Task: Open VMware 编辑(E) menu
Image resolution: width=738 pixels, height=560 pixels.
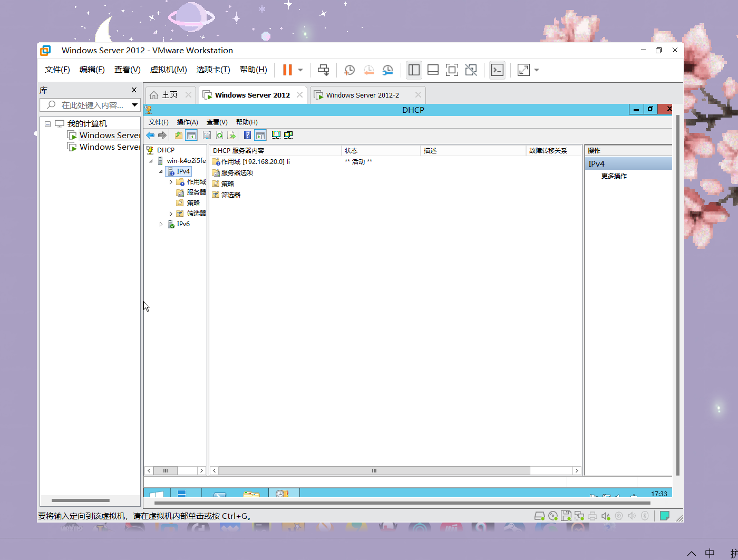Action: 92,70
